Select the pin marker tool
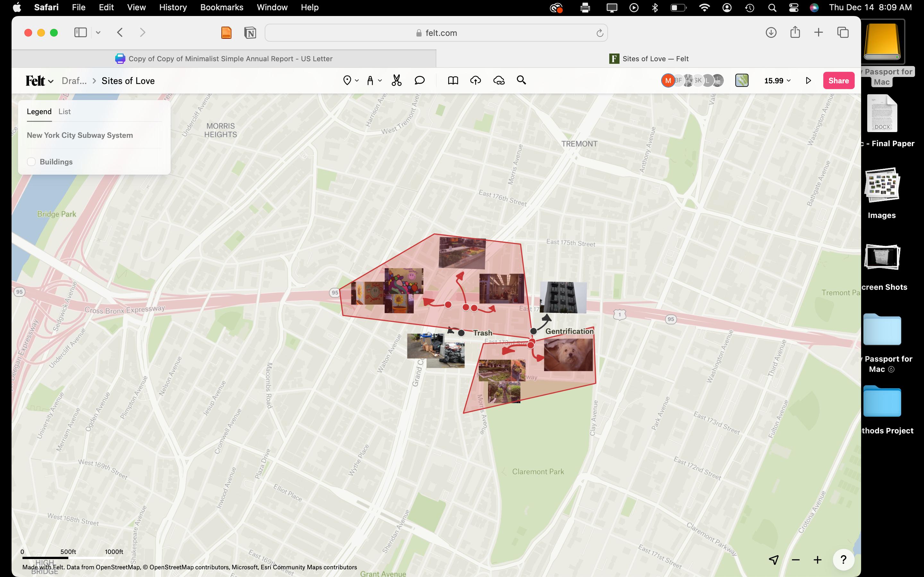This screenshot has height=577, width=924. point(347,80)
